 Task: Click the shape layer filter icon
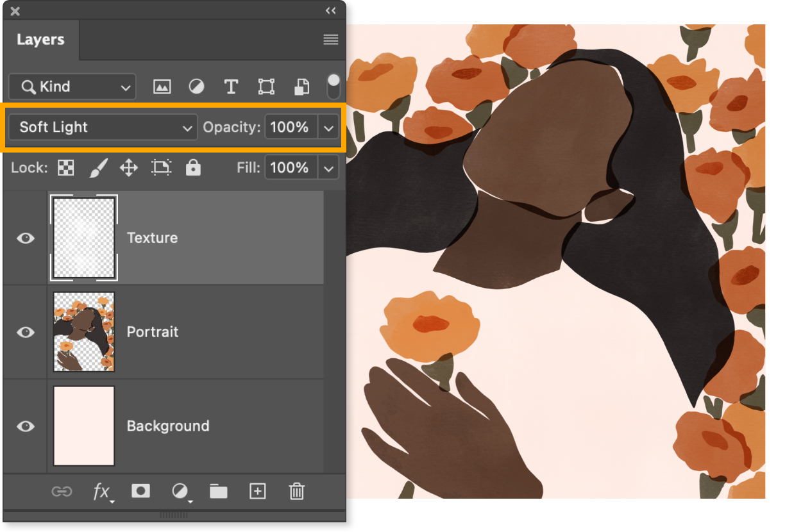coord(266,87)
